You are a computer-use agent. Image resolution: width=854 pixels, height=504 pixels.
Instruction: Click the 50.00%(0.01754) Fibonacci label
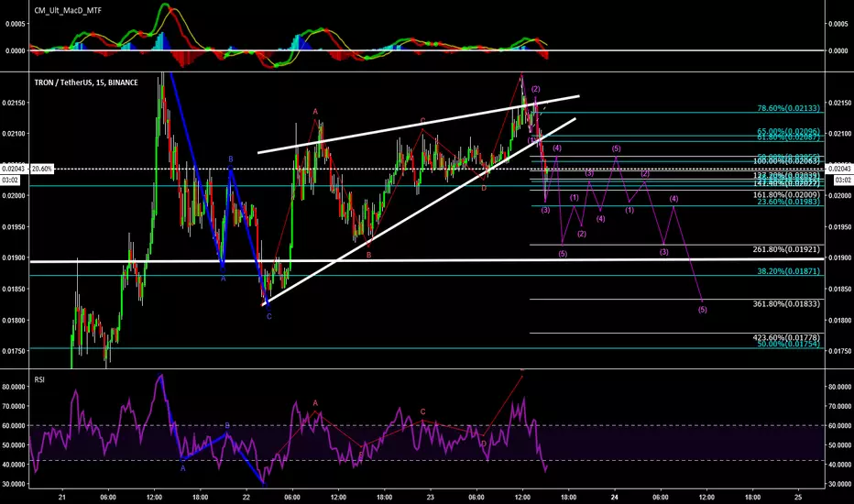tap(788, 344)
